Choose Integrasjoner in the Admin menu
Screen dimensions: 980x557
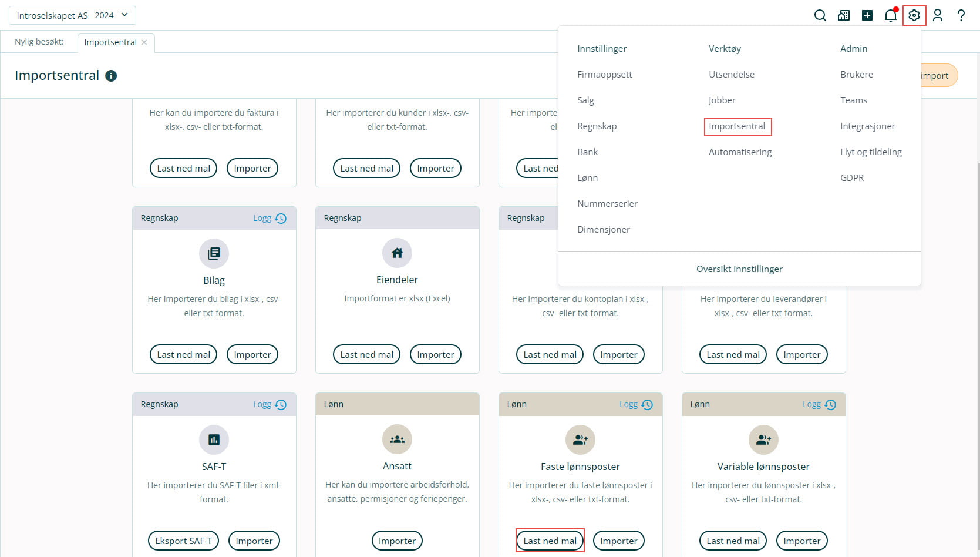tap(867, 126)
